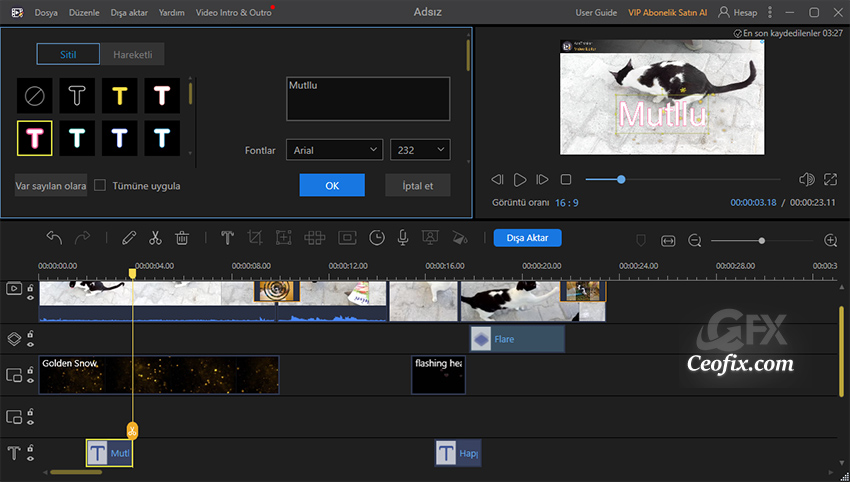
Task: Open the font size 232 dropdown
Action: coord(420,150)
